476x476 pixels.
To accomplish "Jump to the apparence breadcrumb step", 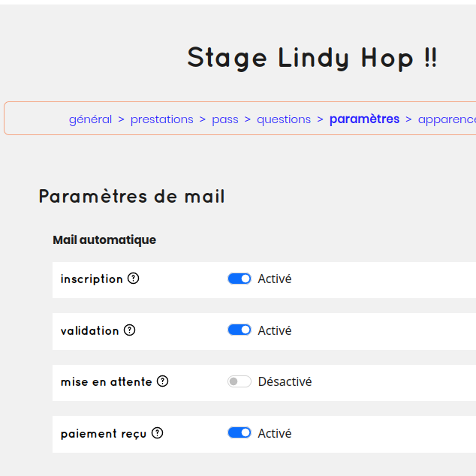I will tap(446, 119).
